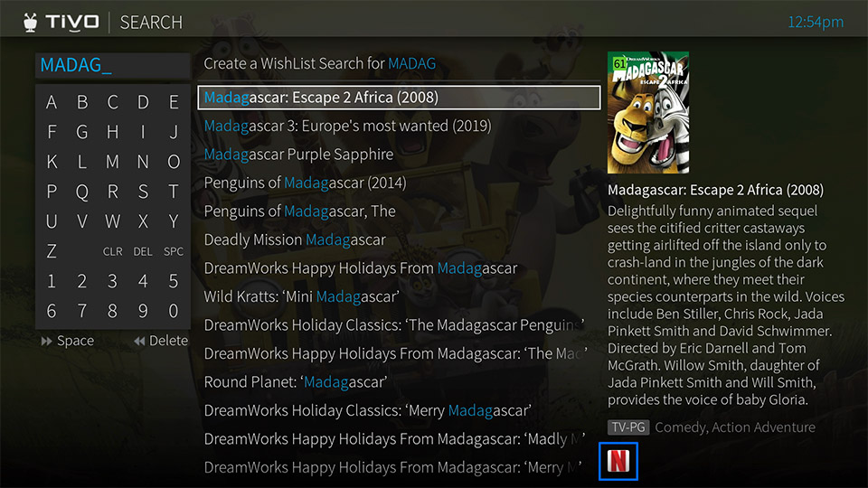Select the fast-forward Space shortcut icon

point(46,342)
